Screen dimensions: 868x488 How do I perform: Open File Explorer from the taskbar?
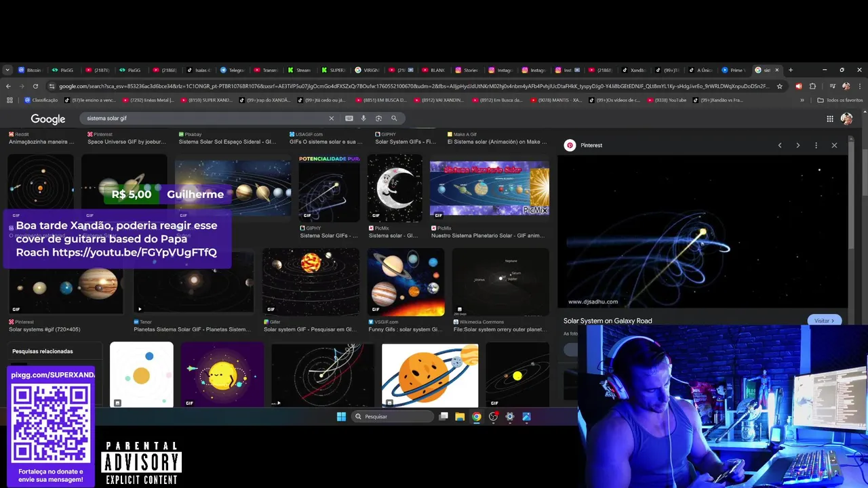pyautogui.click(x=460, y=416)
